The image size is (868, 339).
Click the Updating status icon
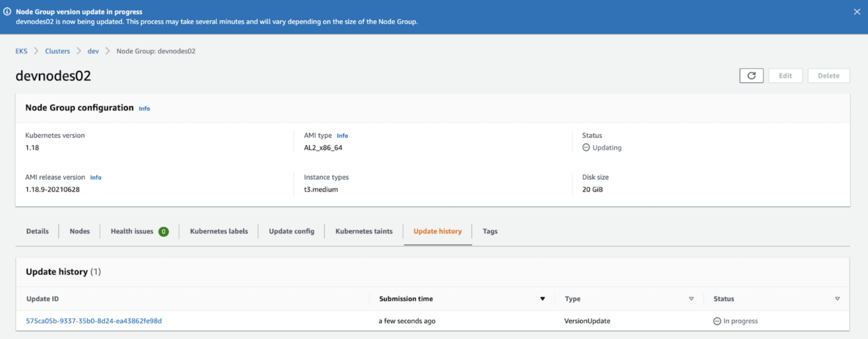[586, 147]
